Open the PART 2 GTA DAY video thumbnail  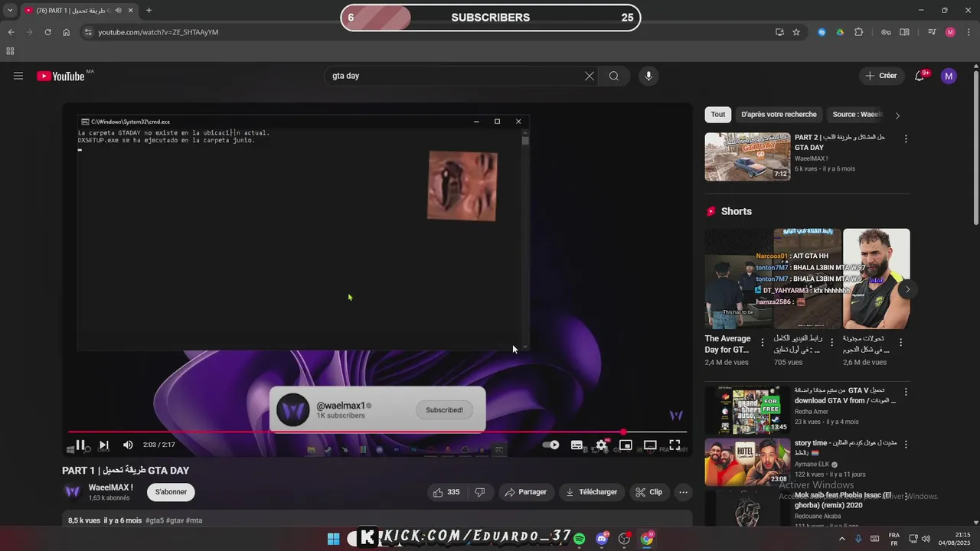(x=747, y=157)
